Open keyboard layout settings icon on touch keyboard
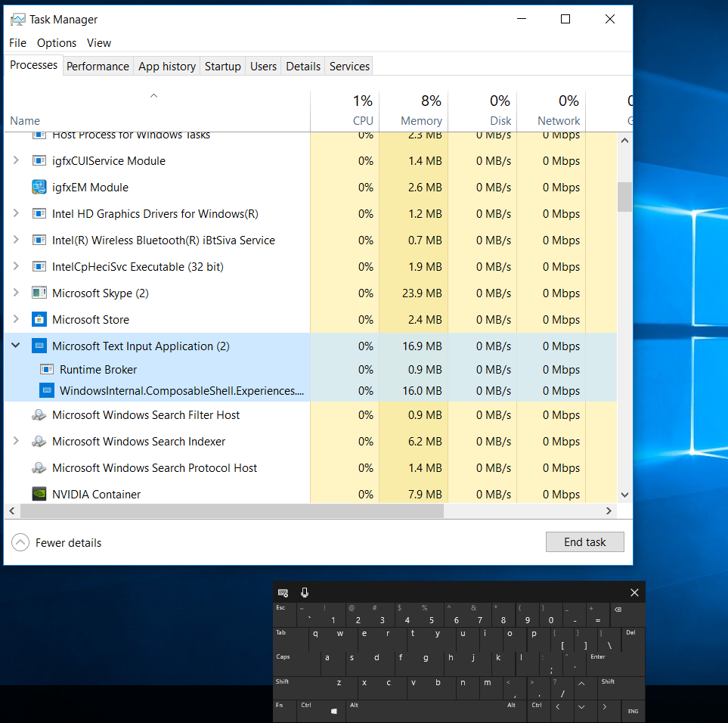The height and width of the screenshot is (723, 728). (283, 592)
